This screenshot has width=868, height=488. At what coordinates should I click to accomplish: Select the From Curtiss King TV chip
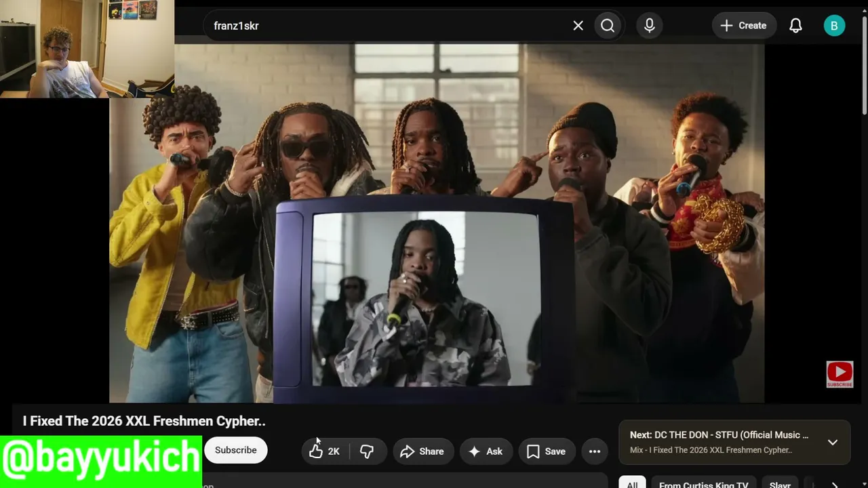704,484
